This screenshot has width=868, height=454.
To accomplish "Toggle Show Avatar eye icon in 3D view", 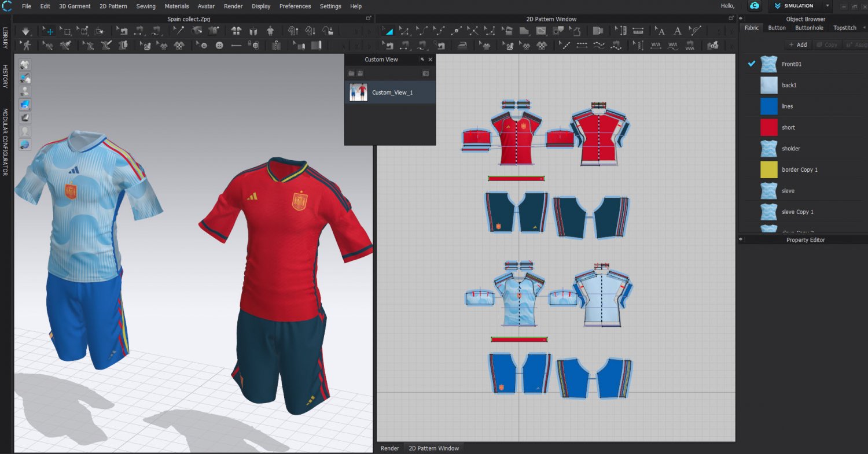I will (25, 91).
